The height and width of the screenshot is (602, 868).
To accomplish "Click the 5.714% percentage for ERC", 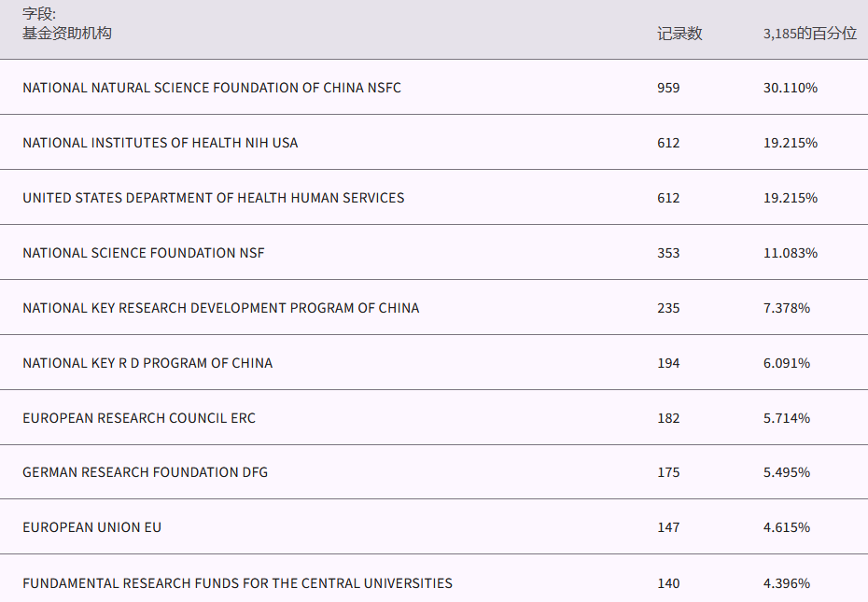I will [787, 418].
